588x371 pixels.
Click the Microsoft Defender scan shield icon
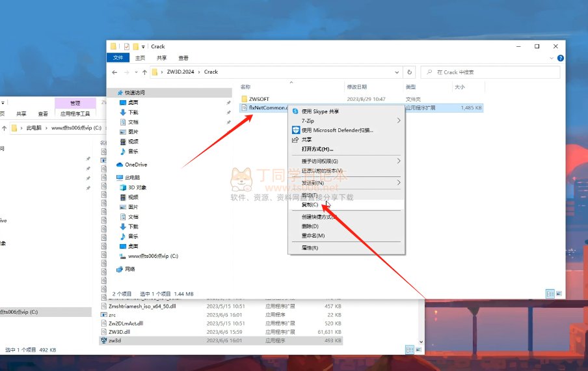point(295,130)
